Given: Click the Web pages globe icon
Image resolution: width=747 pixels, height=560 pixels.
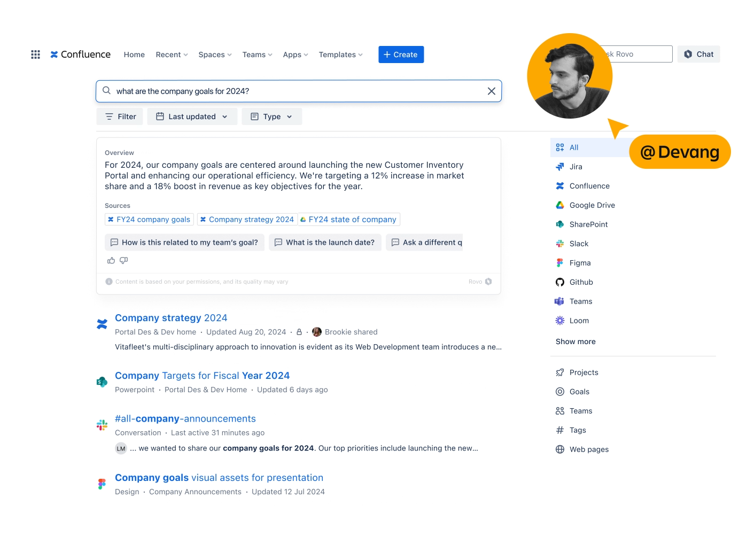Looking at the screenshot, I should pyautogui.click(x=560, y=449).
